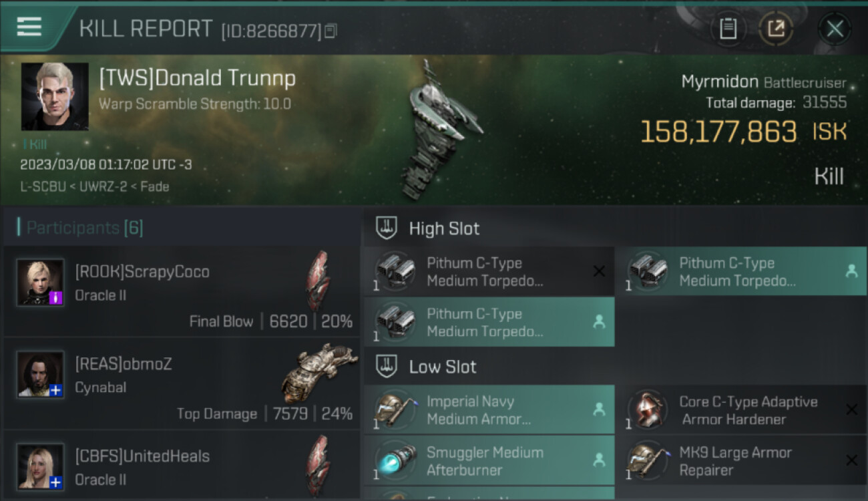Select the Core C-Type Adaptive Armor Hardener
868x501 pixels.
pyautogui.click(x=742, y=410)
